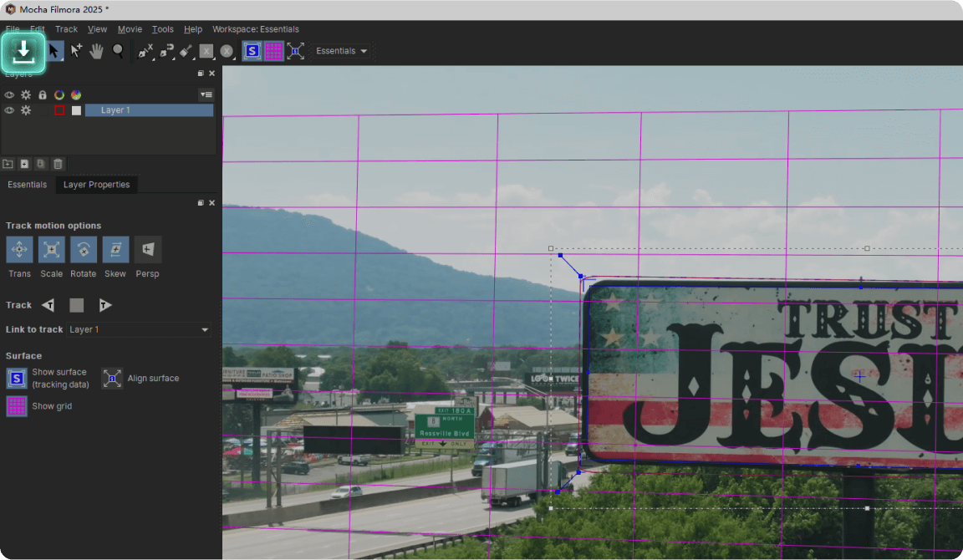Create a new layer group folder
Viewport: 963px width, 560px height.
8,164
